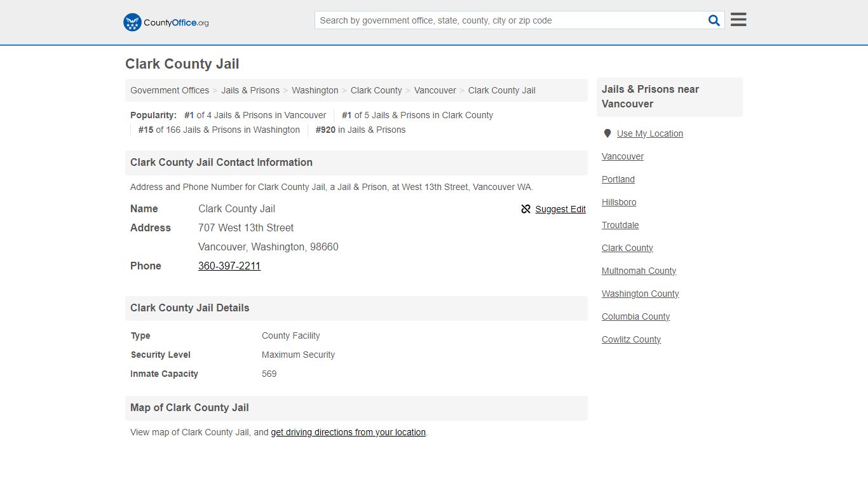Click #920 in Jails & Prisons ranking

click(x=360, y=130)
